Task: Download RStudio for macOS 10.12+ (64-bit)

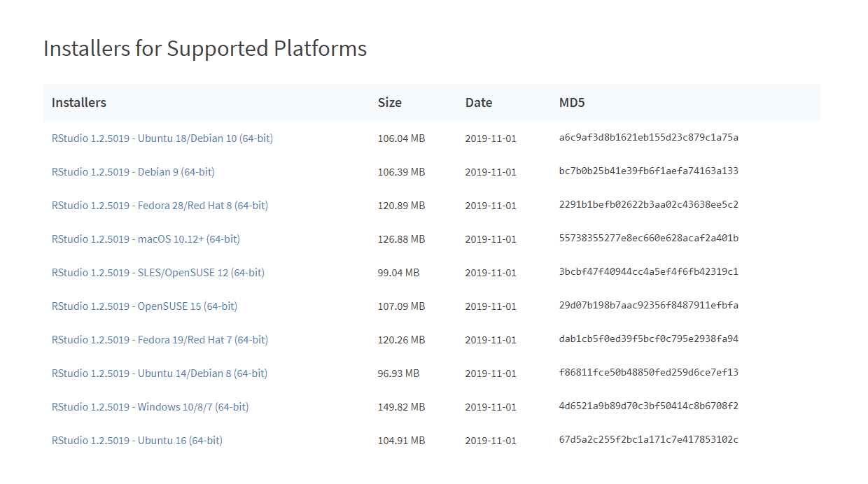Action: [x=146, y=239]
